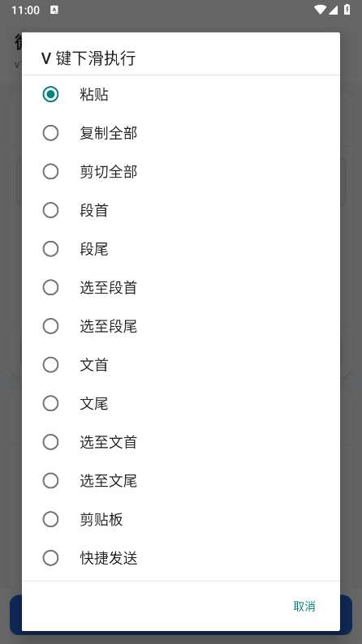Tap the 取消 button to dismiss
This screenshot has width=362, height=644.
pos(304,606)
